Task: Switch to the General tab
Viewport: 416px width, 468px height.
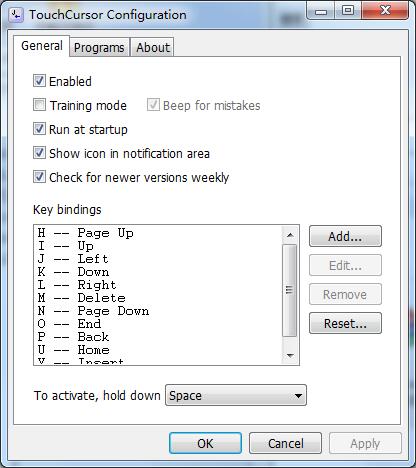Action: coord(42,46)
